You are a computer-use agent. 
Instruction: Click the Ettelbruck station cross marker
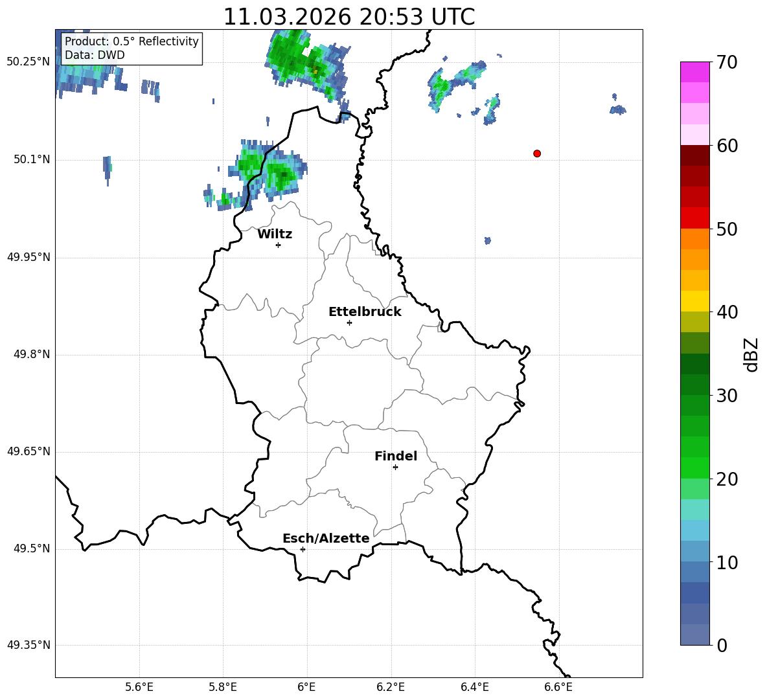tap(349, 322)
